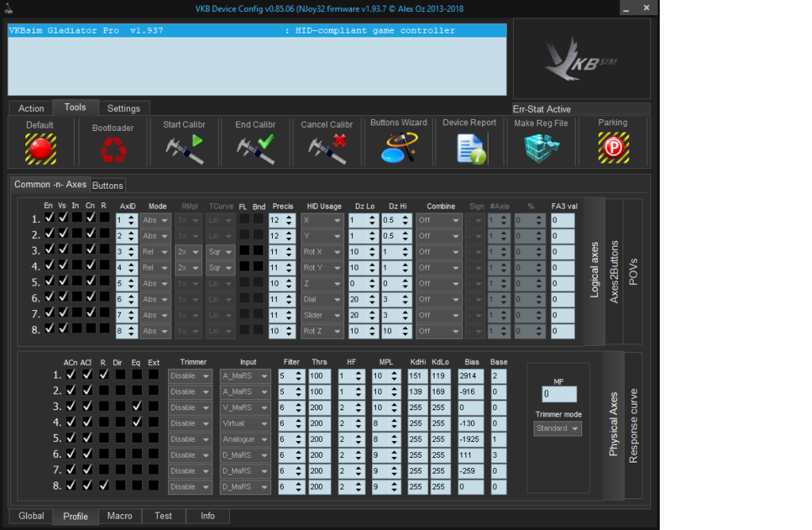The image size is (812, 530).
Task: Open the Buttons tab
Action: click(108, 186)
